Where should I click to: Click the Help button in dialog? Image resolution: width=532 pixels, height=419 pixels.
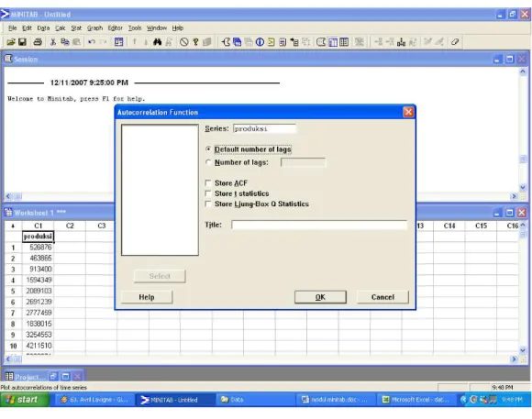[147, 297]
